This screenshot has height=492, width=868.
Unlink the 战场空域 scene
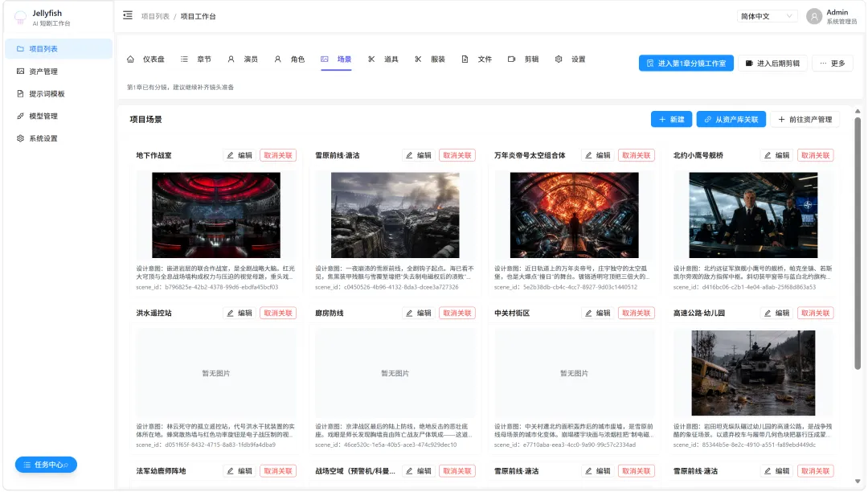tap(457, 471)
